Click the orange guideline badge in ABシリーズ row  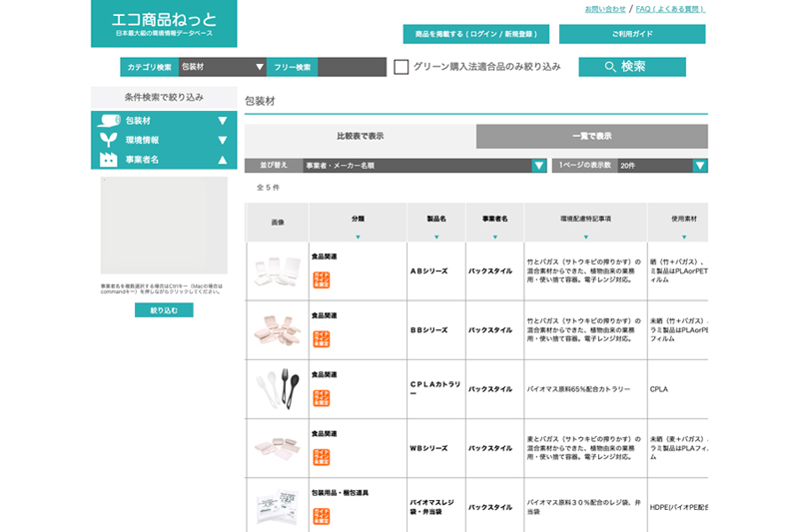pyautogui.click(x=322, y=277)
